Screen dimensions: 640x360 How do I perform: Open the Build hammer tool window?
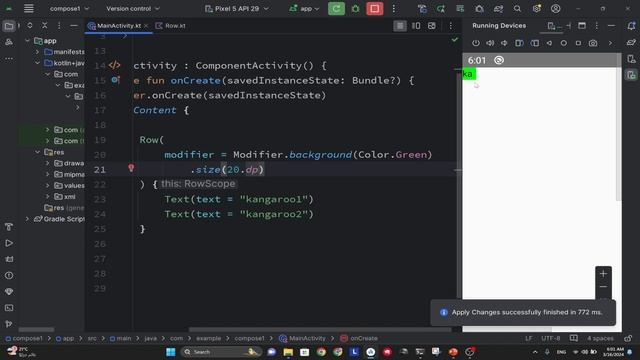click(x=9, y=227)
